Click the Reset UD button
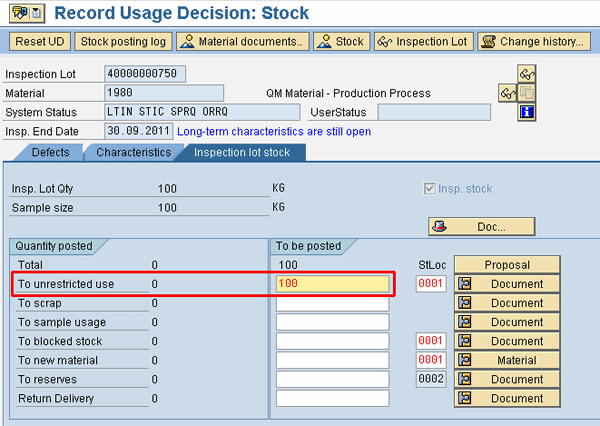The width and height of the screenshot is (600, 426). 39,42
